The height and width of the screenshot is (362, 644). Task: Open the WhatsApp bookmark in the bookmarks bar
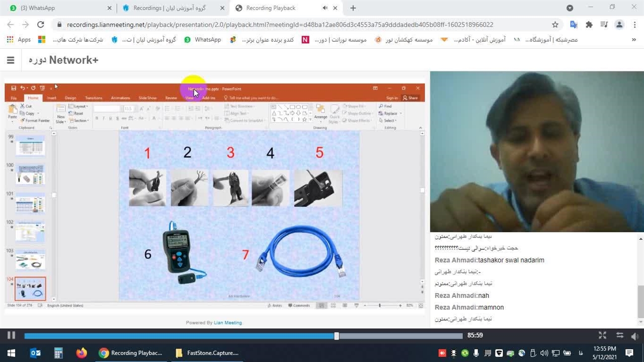click(x=202, y=40)
